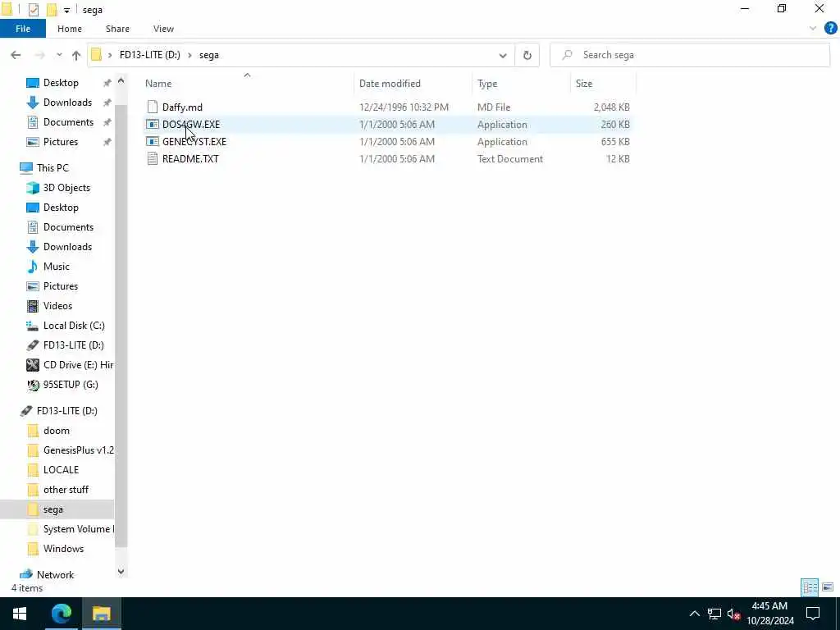Viewport: 840px width, 630px height.
Task: Click the Text Document type cell
Action: pyautogui.click(x=510, y=158)
